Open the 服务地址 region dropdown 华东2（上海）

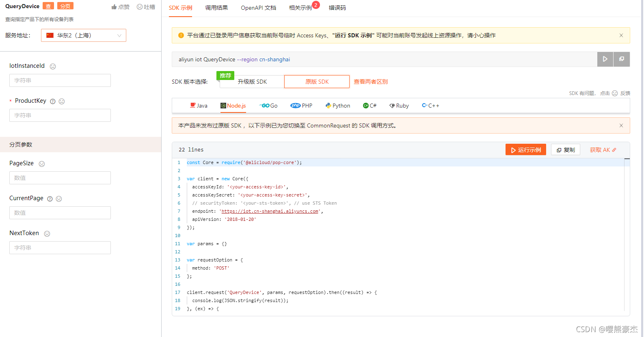(x=84, y=35)
